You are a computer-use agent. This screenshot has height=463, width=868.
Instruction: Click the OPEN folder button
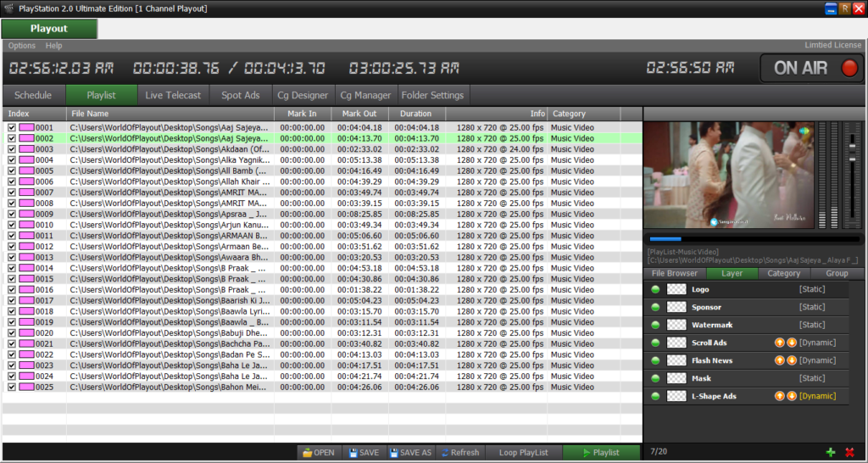point(319,453)
